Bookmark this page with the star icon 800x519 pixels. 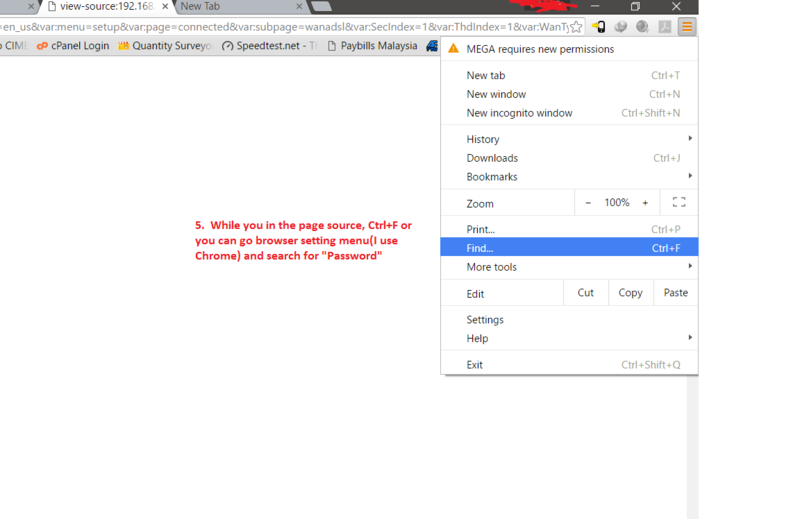pyautogui.click(x=577, y=27)
